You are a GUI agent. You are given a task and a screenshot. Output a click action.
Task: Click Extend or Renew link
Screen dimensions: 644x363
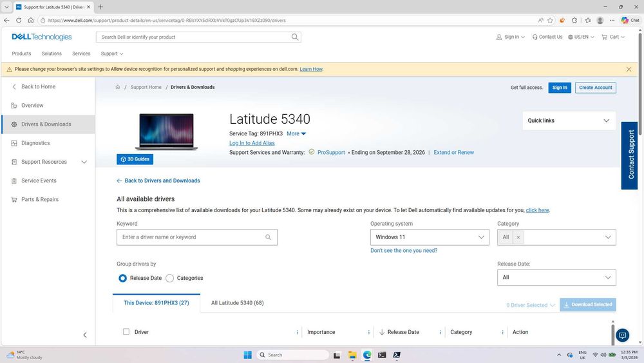click(453, 153)
